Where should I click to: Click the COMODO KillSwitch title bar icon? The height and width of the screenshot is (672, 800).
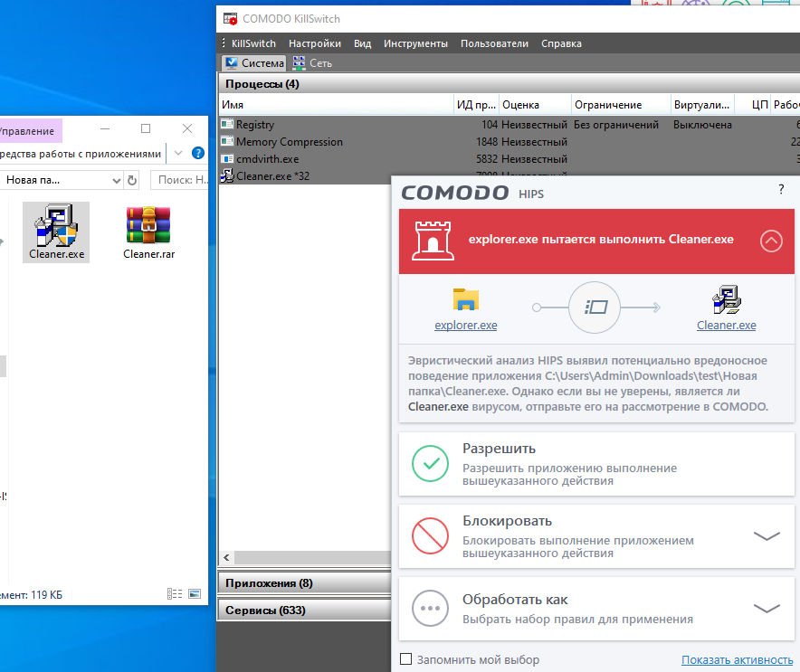231,19
